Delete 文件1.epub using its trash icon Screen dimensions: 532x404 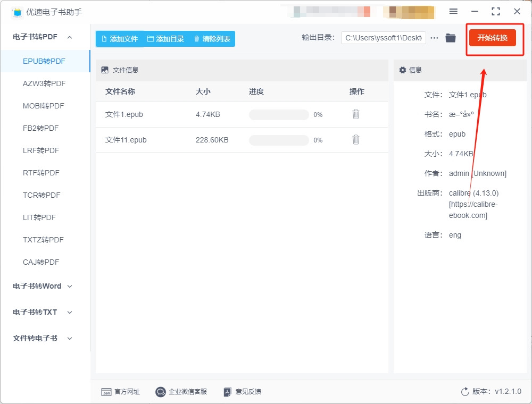point(356,114)
